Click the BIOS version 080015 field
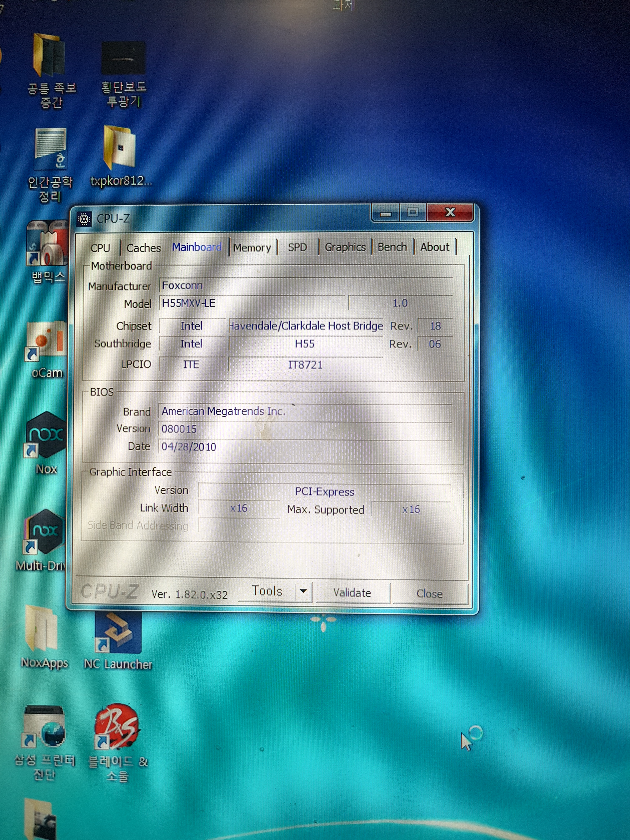The height and width of the screenshot is (840, 630). pyautogui.click(x=305, y=429)
